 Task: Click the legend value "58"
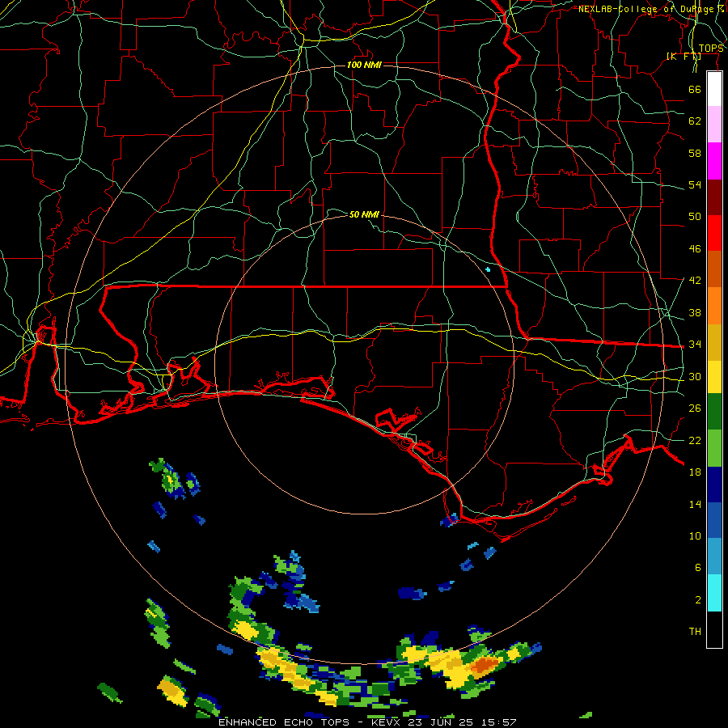click(695, 153)
